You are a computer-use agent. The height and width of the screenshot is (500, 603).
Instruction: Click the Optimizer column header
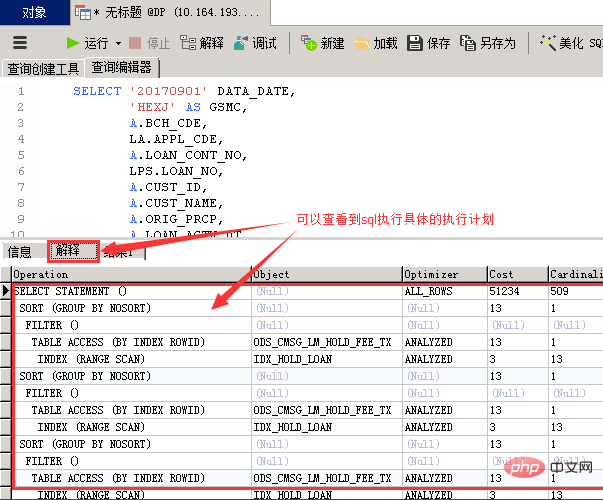[445, 274]
